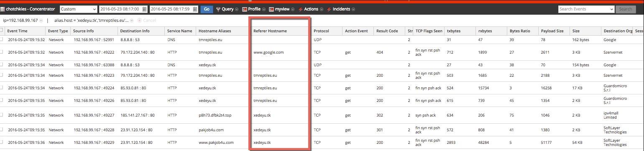Click the Profile menu icon
The width and height of the screenshot is (644, 151).
pos(245,9)
